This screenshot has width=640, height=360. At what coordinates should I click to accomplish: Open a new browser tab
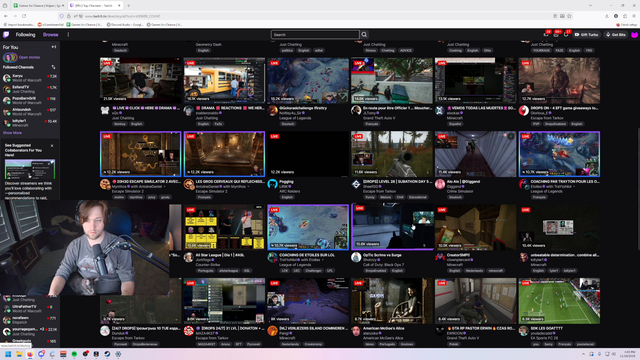(x=128, y=6)
